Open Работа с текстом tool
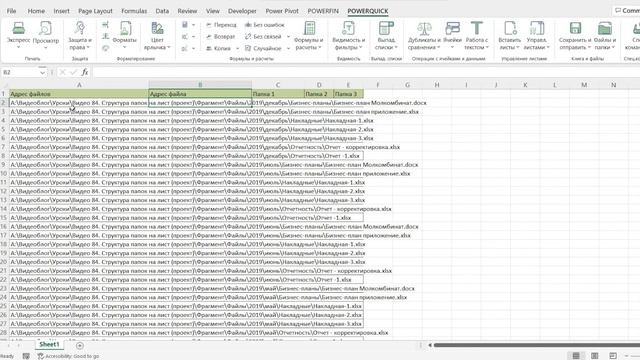This screenshot has height=360, width=640. (x=476, y=36)
